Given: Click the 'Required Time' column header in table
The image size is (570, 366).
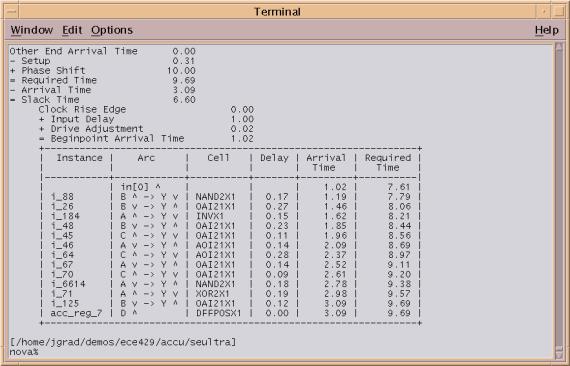Looking at the screenshot, I should (x=388, y=162).
